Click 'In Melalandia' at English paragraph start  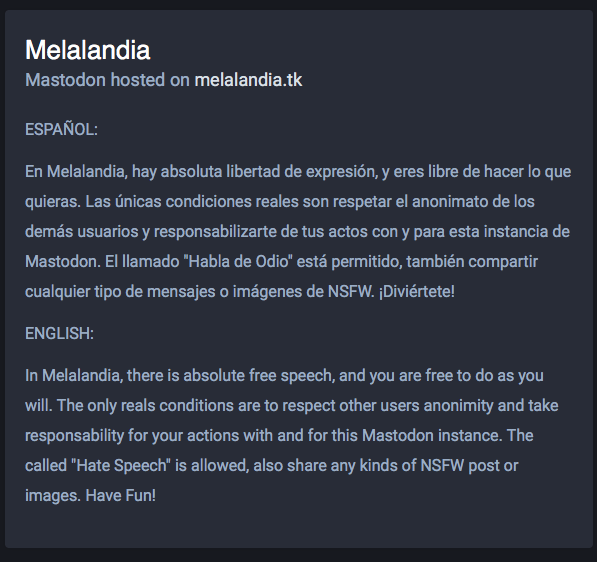pos(72,375)
